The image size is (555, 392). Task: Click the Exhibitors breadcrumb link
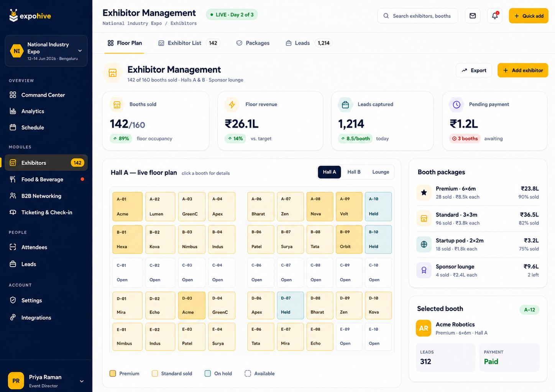[184, 23]
